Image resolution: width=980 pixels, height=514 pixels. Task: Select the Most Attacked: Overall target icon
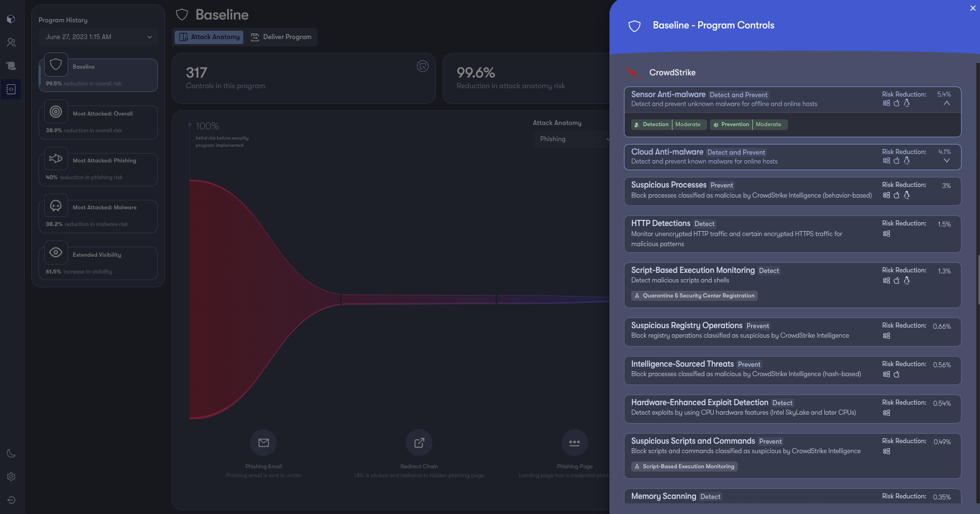tap(56, 112)
